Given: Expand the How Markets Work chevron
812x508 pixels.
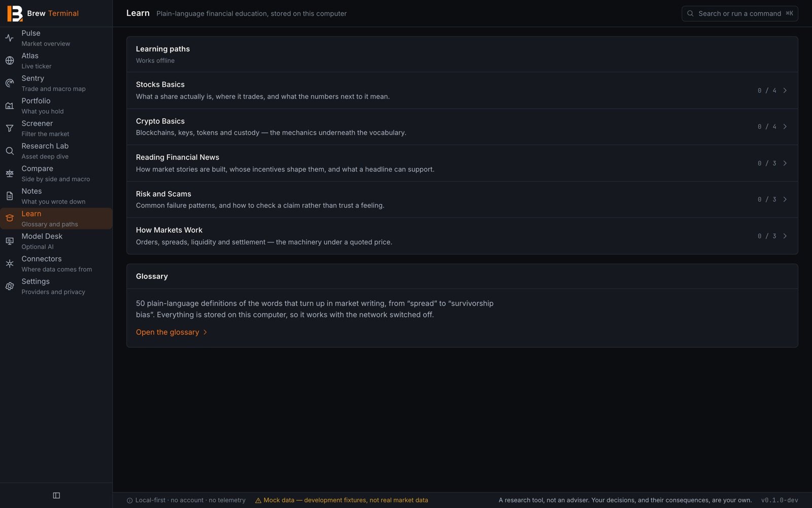Looking at the screenshot, I should (785, 236).
